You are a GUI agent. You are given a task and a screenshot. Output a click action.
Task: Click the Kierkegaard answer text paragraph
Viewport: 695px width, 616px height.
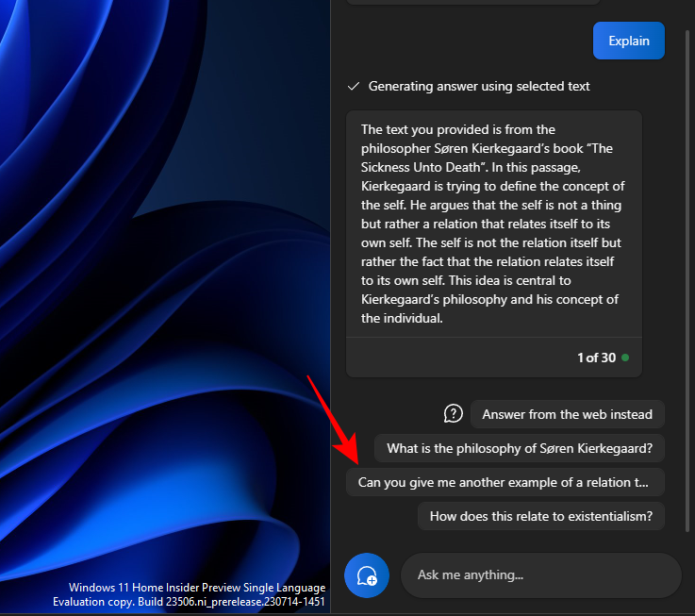coord(493,224)
